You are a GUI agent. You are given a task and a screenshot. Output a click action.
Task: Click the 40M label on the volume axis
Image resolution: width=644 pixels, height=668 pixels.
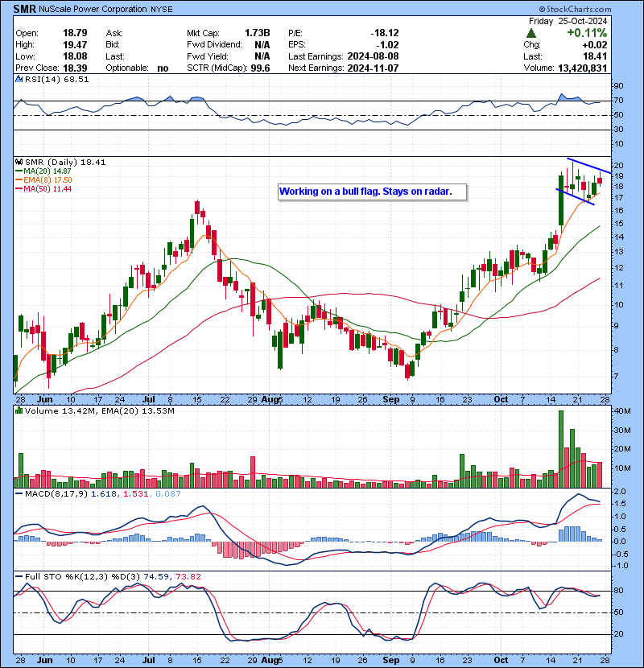[x=622, y=411]
